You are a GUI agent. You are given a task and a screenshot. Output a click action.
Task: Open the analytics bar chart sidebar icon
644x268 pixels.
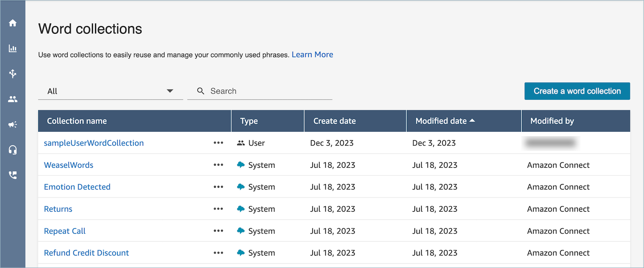click(12, 48)
